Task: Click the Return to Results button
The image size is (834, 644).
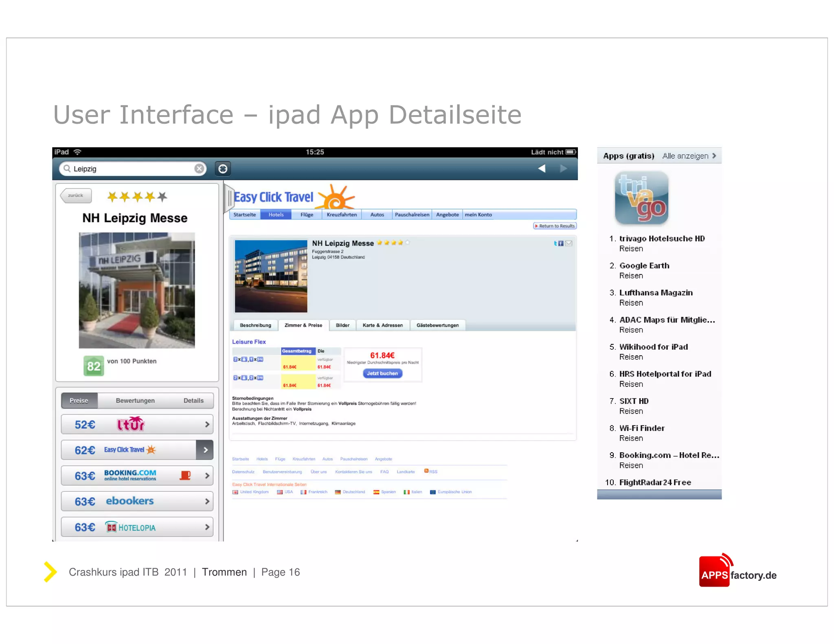Action: [x=555, y=226]
